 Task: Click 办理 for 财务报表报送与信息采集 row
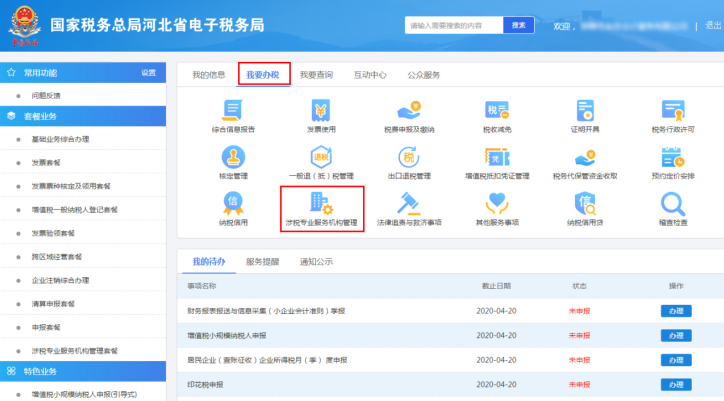click(676, 311)
